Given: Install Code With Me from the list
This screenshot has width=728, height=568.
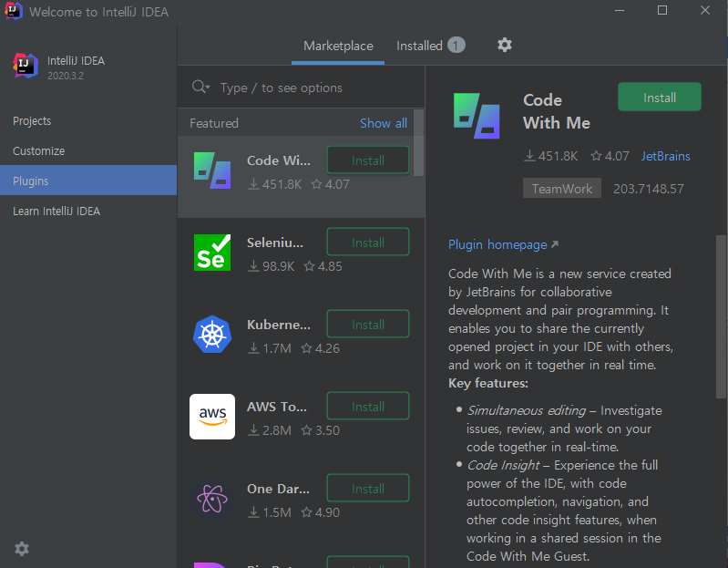Looking at the screenshot, I should [x=368, y=160].
